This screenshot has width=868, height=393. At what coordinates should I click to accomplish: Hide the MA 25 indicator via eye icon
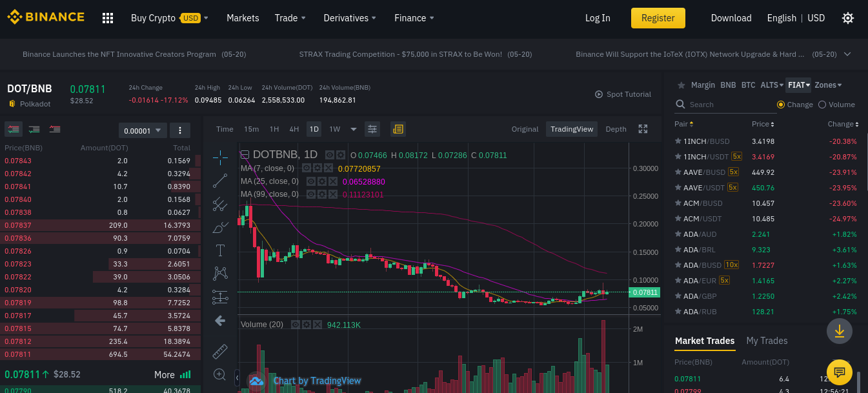click(311, 181)
